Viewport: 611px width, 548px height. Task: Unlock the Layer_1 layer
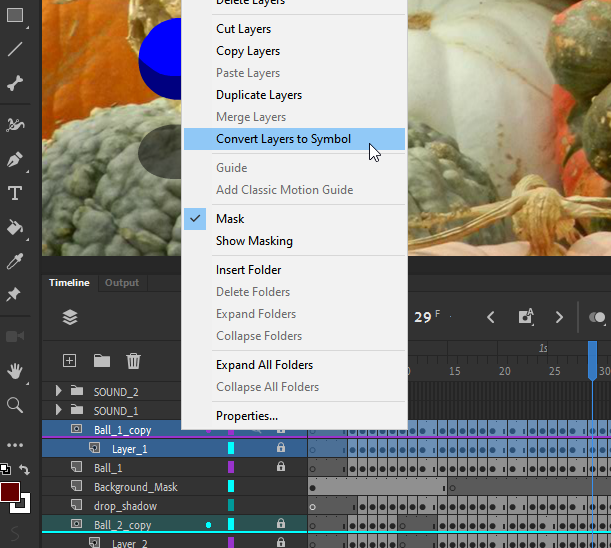tap(281, 449)
